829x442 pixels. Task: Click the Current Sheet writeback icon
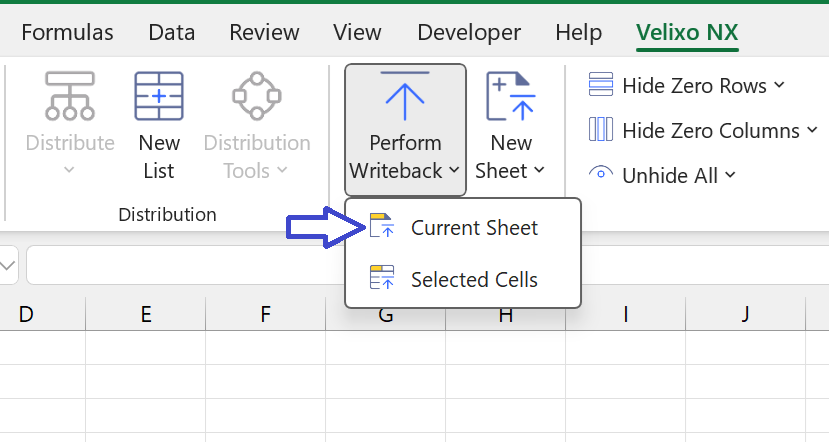(382, 225)
